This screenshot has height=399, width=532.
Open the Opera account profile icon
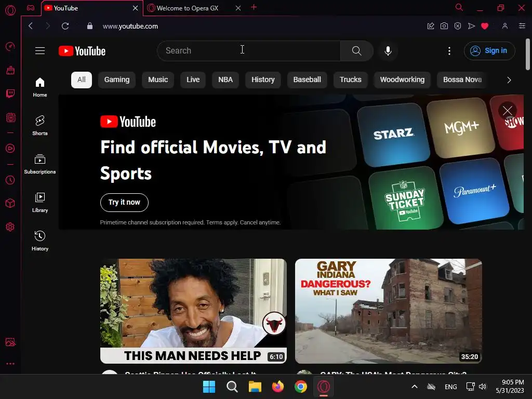pyautogui.click(x=505, y=26)
